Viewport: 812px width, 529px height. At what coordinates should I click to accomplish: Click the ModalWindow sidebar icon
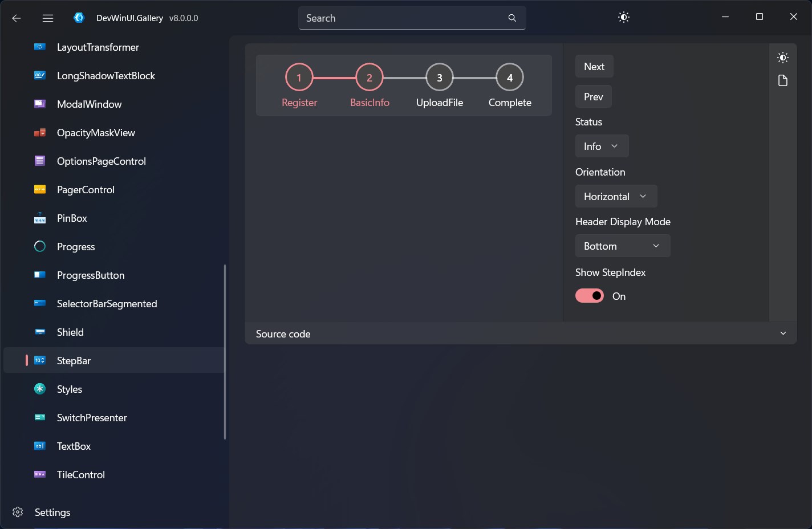[x=40, y=104]
